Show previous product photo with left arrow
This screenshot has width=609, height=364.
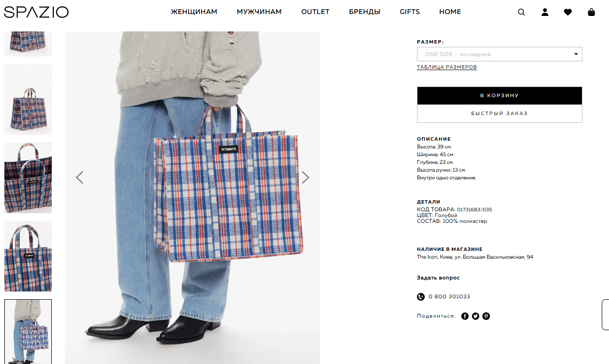tap(80, 177)
